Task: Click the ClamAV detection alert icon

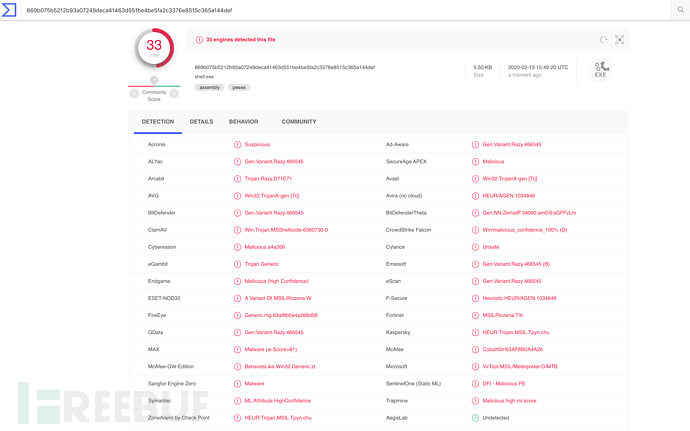Action: coord(237,230)
